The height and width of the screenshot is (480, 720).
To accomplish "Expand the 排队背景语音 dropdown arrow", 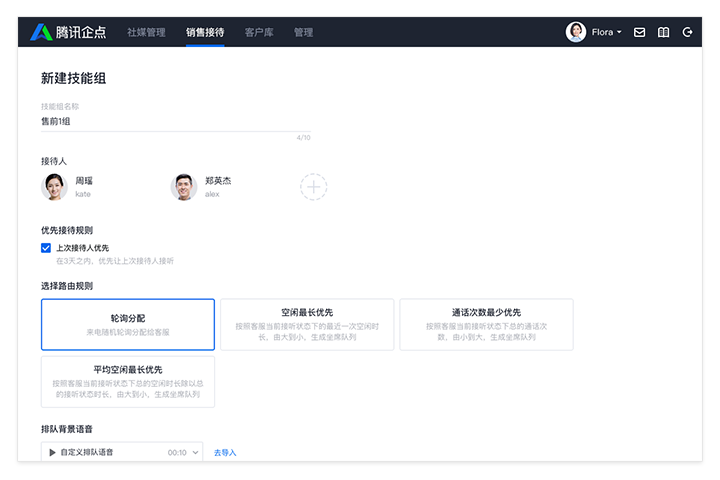I will [195, 452].
